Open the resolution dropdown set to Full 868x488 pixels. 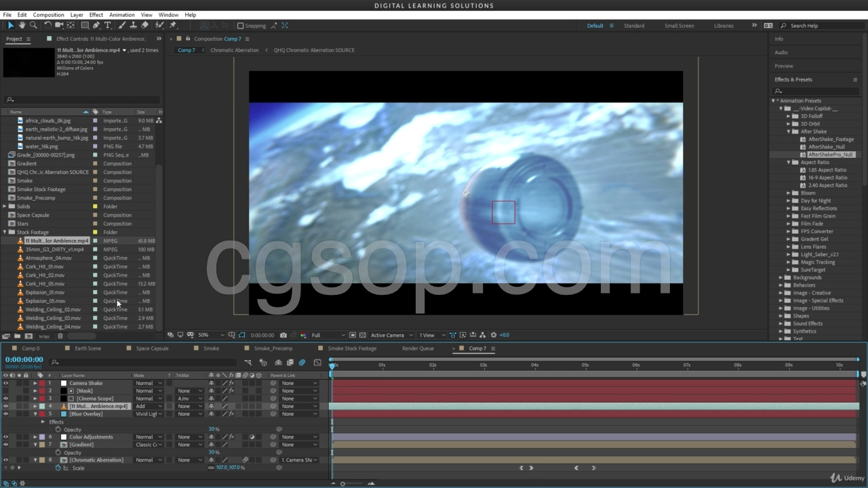coord(328,335)
